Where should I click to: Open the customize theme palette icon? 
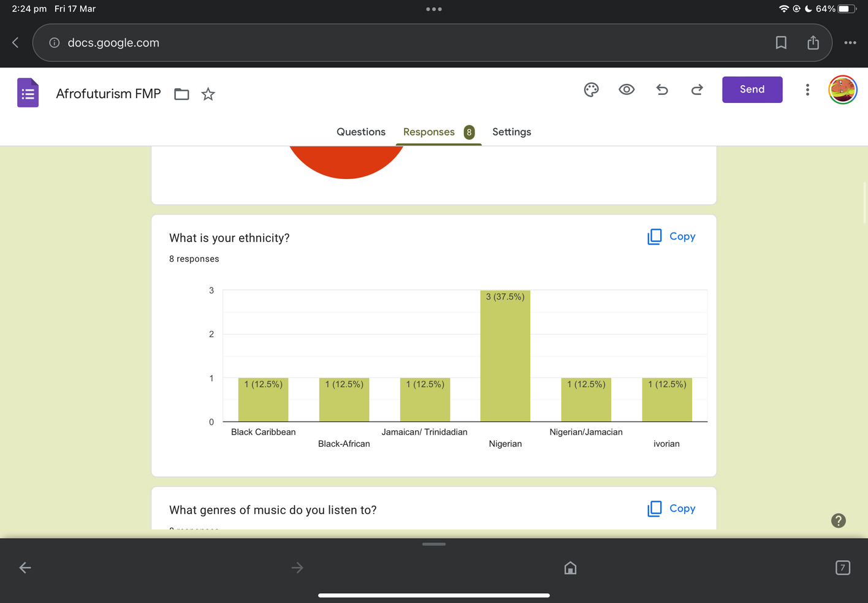coord(591,90)
